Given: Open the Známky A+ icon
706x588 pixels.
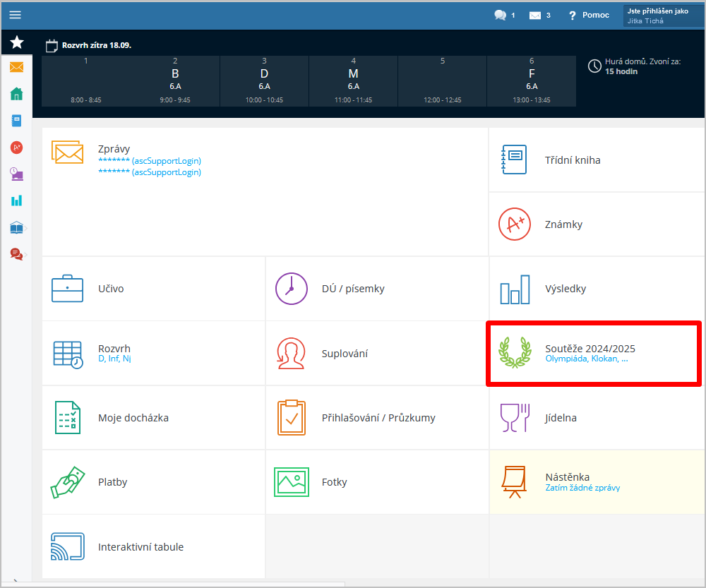Looking at the screenshot, I should (x=514, y=224).
